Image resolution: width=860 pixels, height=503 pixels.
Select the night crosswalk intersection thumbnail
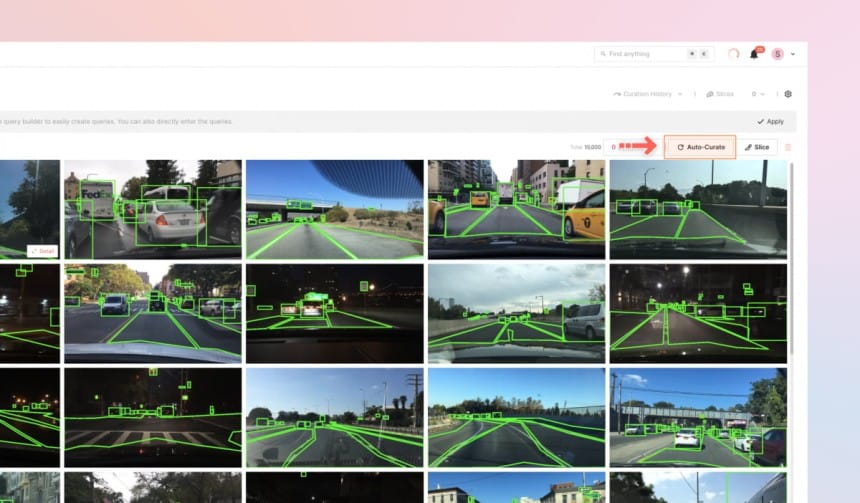coord(153,417)
